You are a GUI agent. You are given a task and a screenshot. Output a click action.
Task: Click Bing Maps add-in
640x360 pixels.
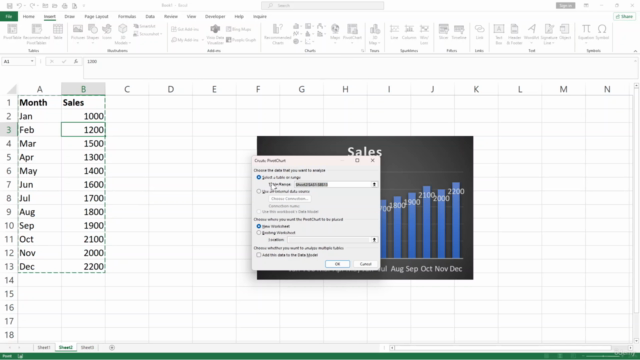[x=239, y=29]
